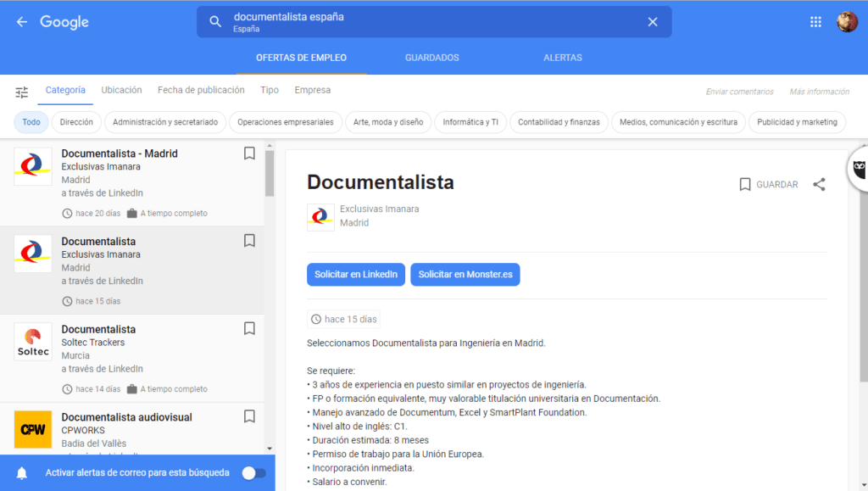The width and height of the screenshot is (868, 491).
Task: Filter by Contabilidad y finanzas chip
Action: (559, 122)
